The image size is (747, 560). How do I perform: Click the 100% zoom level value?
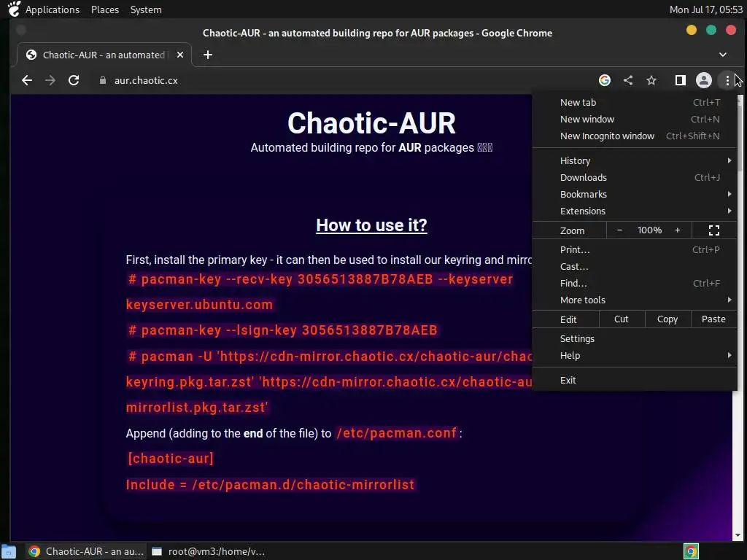click(x=649, y=230)
